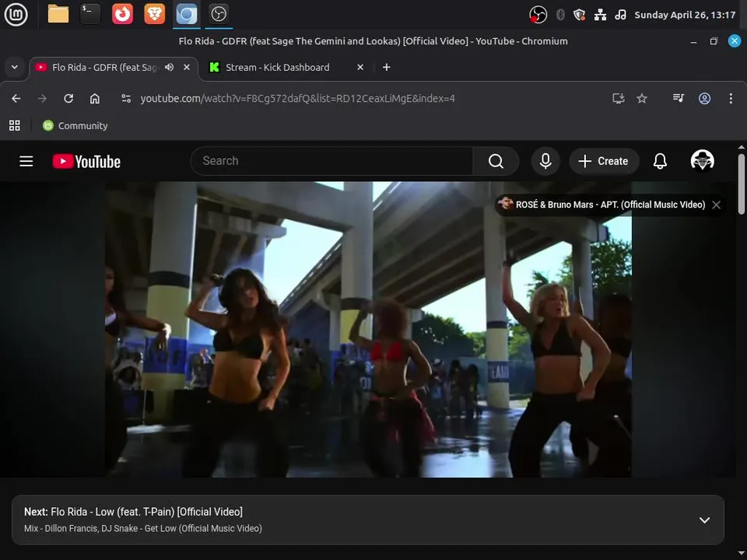Close the Kick Dashboard tab
Image resolution: width=747 pixels, height=560 pixels.
(360, 67)
